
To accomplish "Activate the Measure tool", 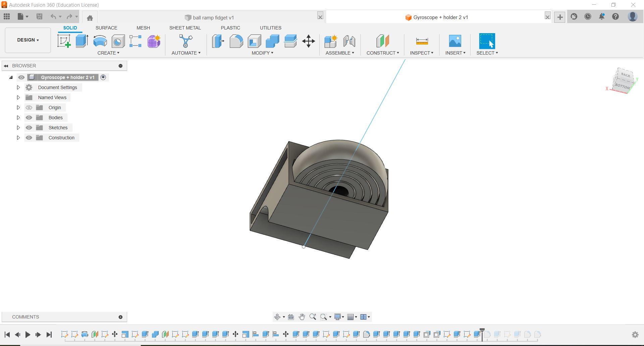I will coord(422,41).
